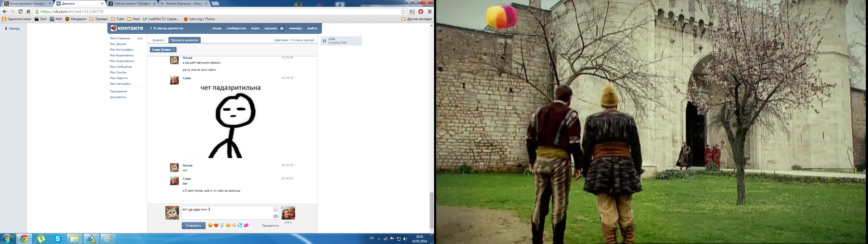Click the Прикрепить attach link
The width and height of the screenshot is (868, 244).
point(270,226)
